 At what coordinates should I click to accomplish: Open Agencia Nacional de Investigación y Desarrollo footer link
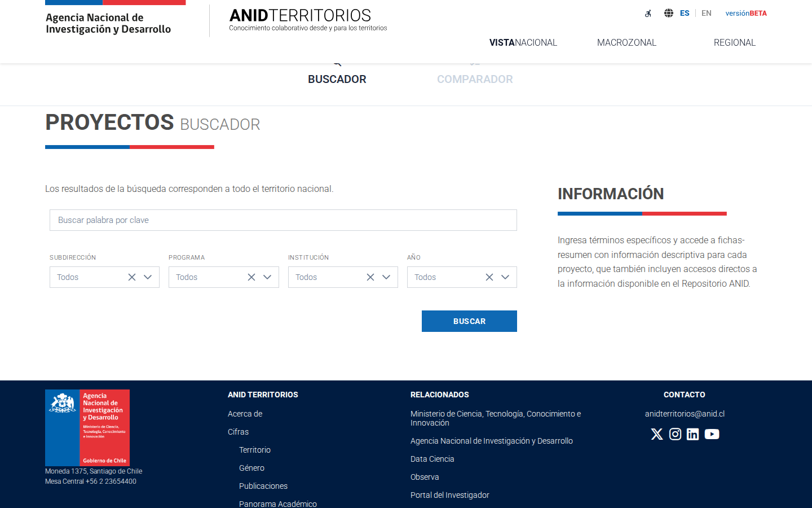point(492,441)
